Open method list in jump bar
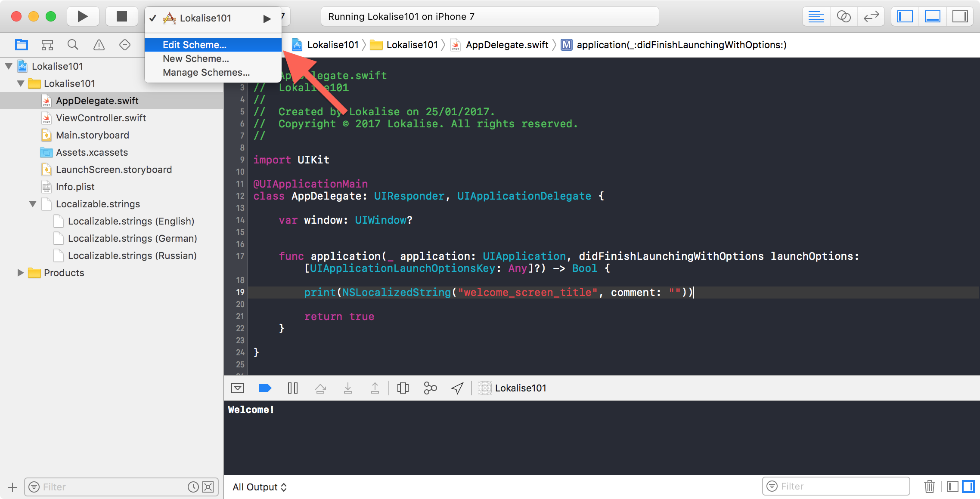 (673, 45)
